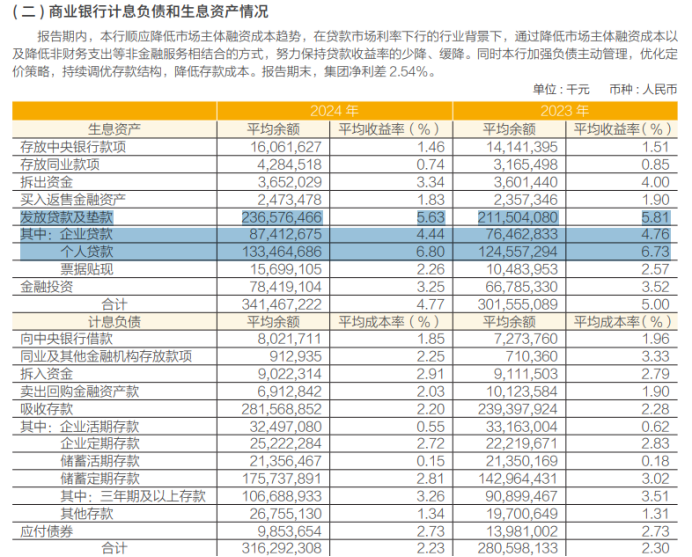Viewport: 692px width, 557px height.
Task: Click the value 175,737,891
Action: [x=282, y=479]
